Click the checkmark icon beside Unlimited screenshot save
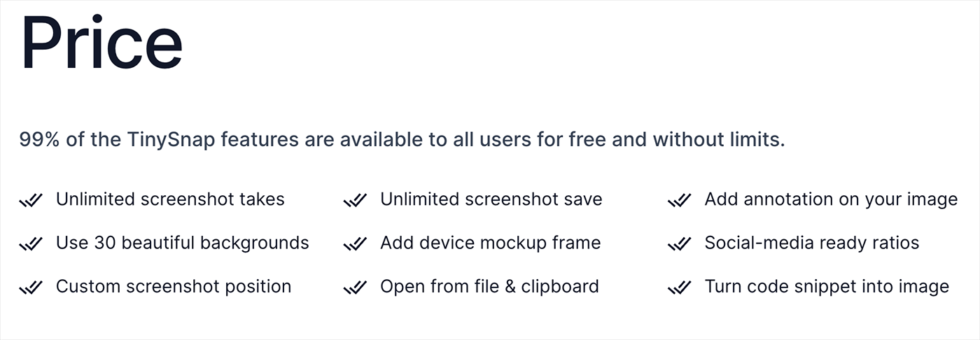 pyautogui.click(x=356, y=200)
